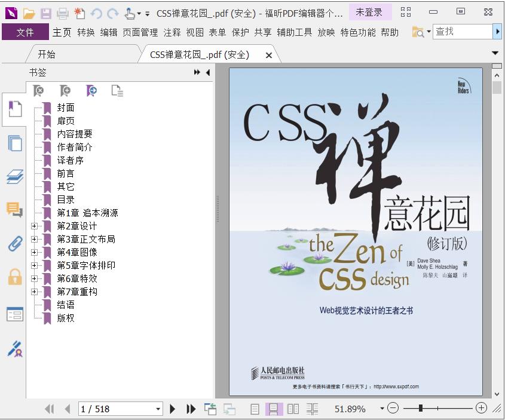Screen dimensions: 505x420
Task: Open the 编辑 ribbon tab
Action: (109, 32)
